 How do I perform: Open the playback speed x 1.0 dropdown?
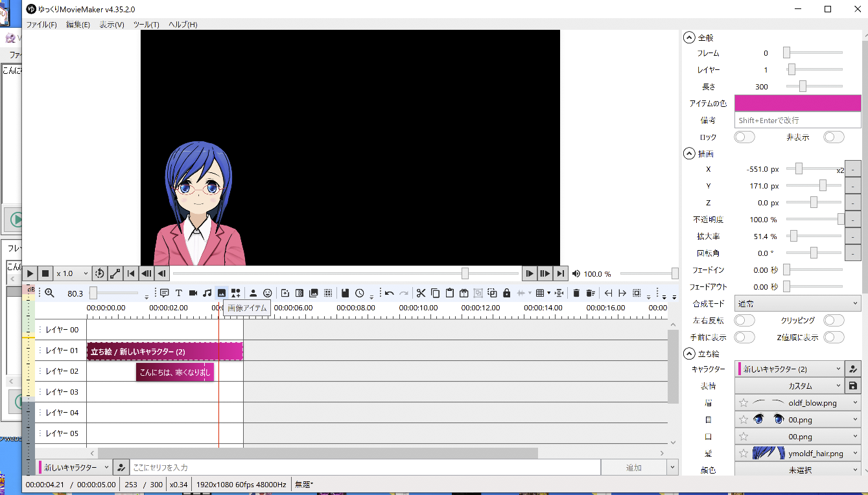[72, 273]
